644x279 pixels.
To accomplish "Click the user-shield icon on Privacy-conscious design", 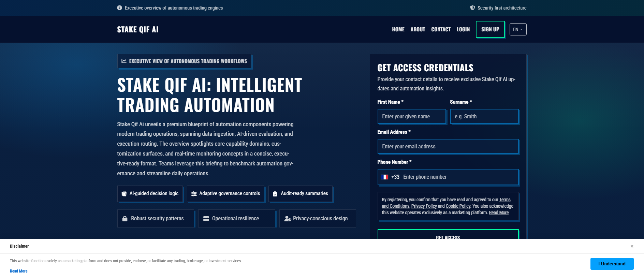I will point(288,219).
